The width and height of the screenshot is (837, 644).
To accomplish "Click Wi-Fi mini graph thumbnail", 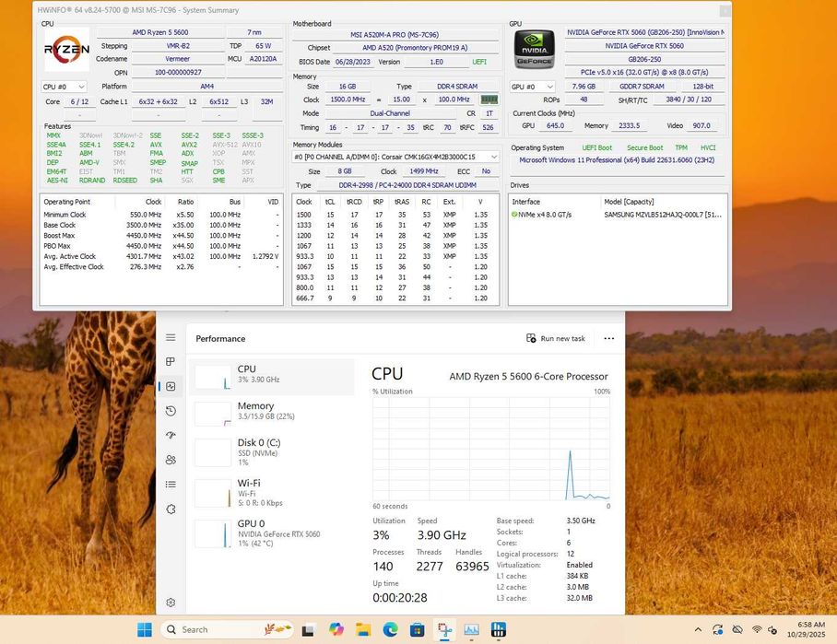I will 213,493.
